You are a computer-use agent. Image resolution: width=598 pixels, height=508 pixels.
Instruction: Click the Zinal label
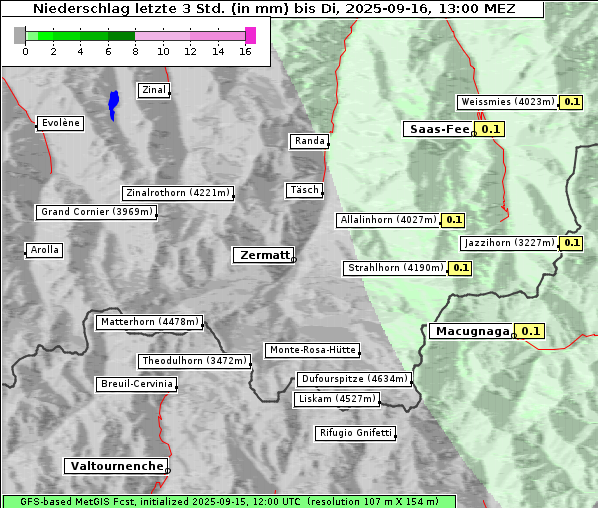pos(154,90)
